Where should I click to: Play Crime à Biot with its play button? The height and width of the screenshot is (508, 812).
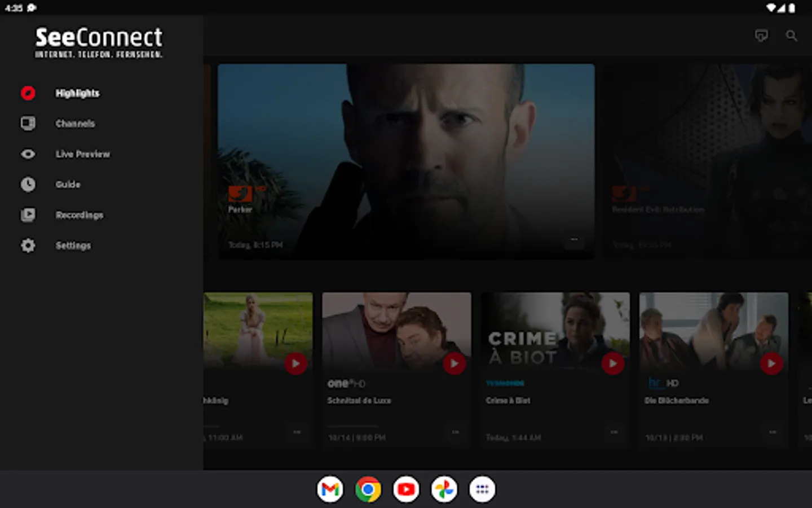612,364
